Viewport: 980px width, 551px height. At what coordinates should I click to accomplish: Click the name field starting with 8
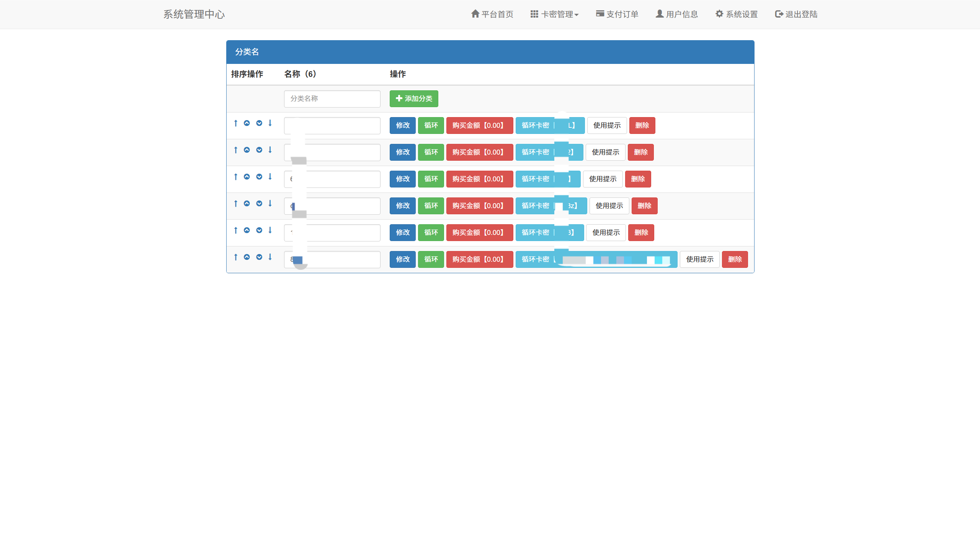click(x=332, y=259)
